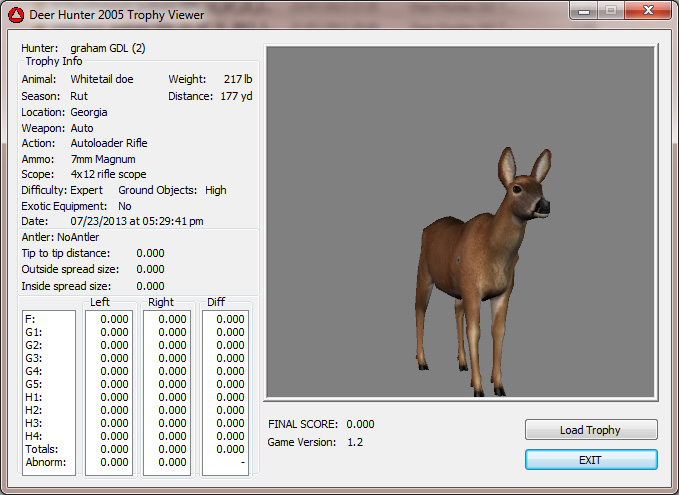Screen dimensions: 679x495
Task: Click the 4x12 rifle scope text
Action: coord(108,174)
